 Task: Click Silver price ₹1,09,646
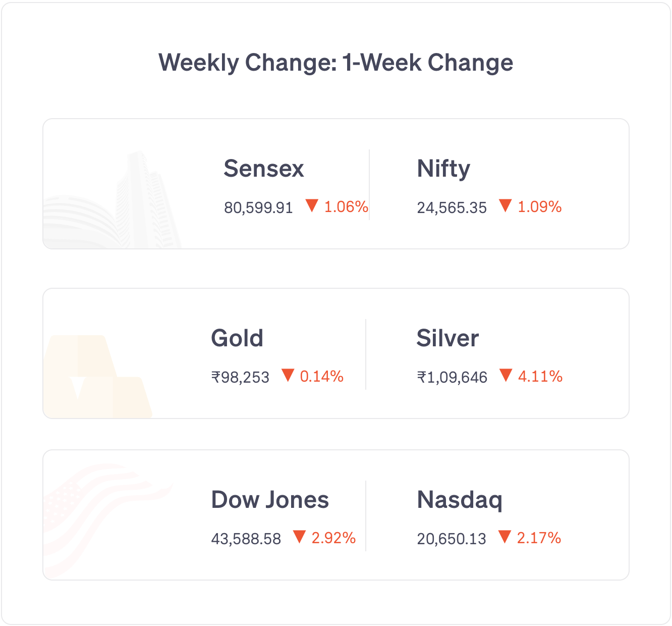tap(452, 377)
